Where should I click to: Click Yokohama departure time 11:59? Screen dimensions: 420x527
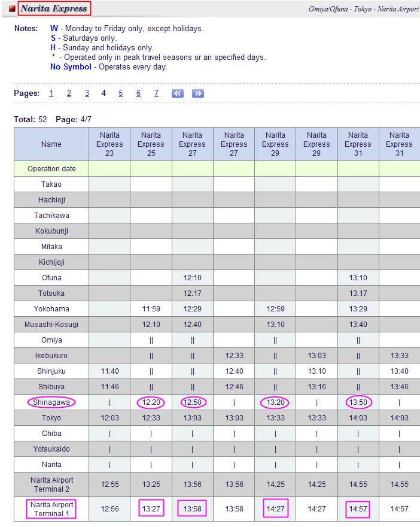151,309
